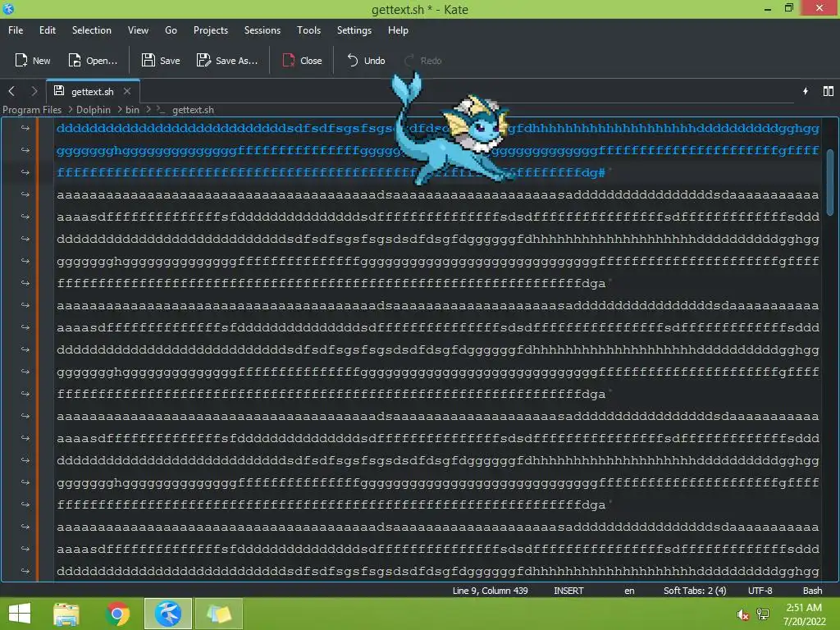Viewport: 840px width, 630px height.
Task: Click the muted volume tray icon
Action: click(742, 614)
